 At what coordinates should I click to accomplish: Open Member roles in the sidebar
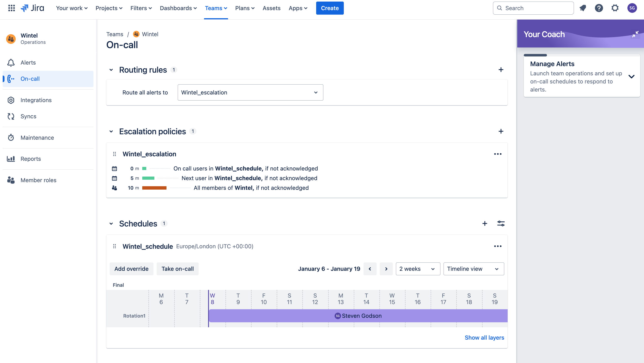click(x=48, y=180)
